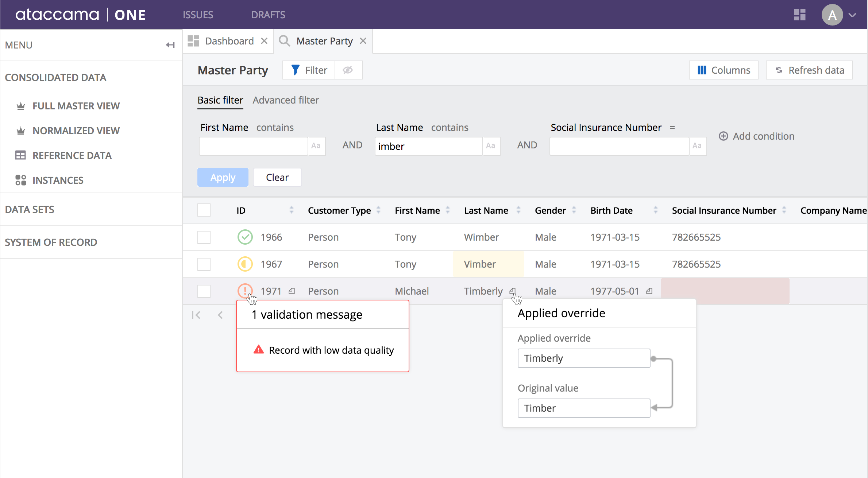Click the warning status icon on record 1971

click(x=245, y=291)
